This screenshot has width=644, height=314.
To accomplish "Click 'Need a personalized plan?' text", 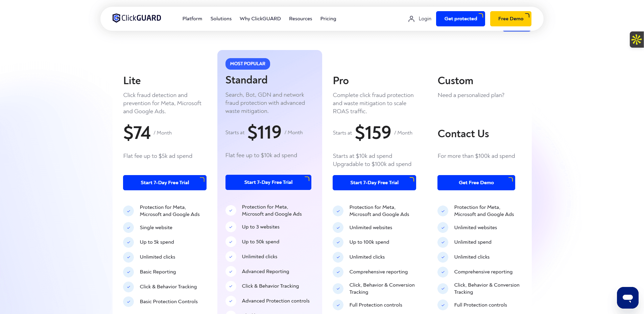I will tap(471, 95).
